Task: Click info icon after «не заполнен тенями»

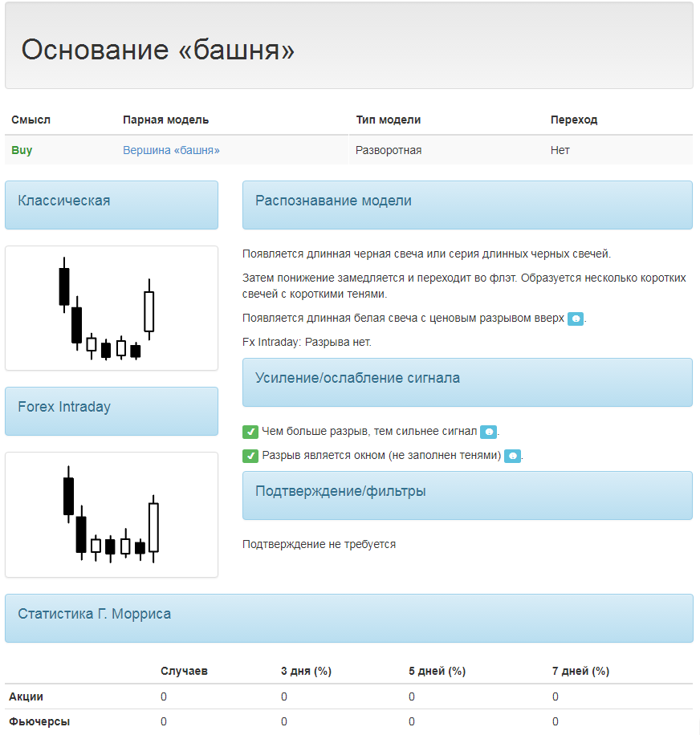Action: coord(512,456)
